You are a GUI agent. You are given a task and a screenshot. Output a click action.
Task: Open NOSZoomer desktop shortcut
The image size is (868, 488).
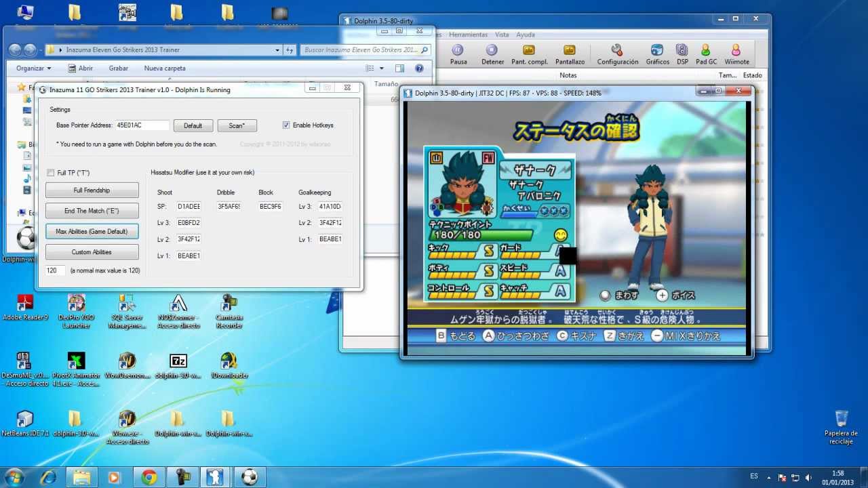point(178,311)
